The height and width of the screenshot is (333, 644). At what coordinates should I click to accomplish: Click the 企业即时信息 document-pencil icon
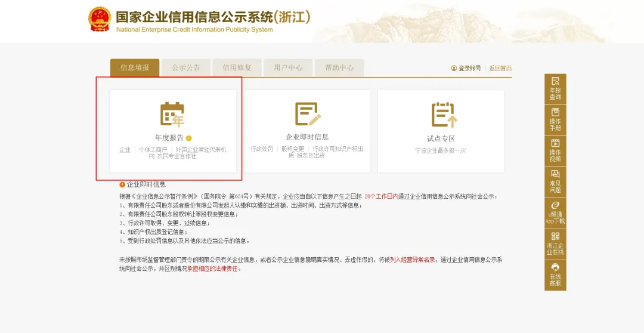[308, 114]
